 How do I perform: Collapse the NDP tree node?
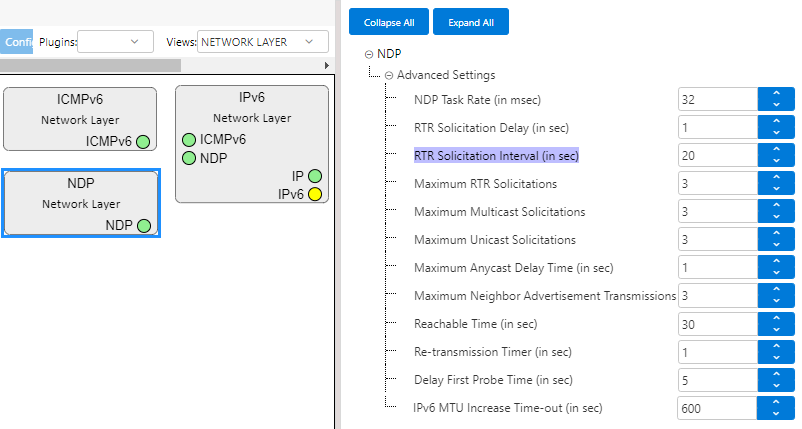tap(369, 54)
